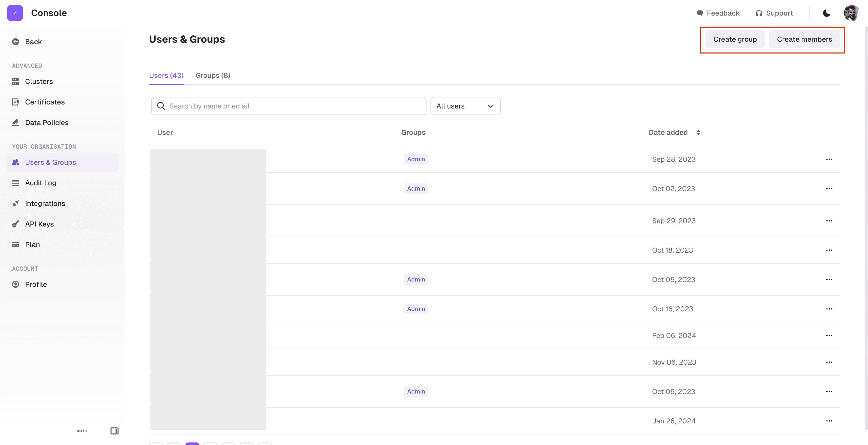Click the Create members button
The width and height of the screenshot is (868, 445).
(x=804, y=39)
